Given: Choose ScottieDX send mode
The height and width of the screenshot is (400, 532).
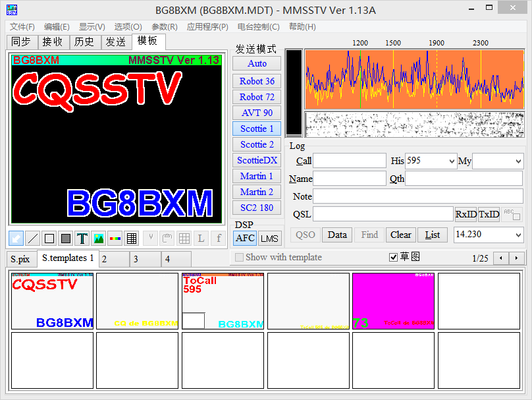Looking at the screenshot, I should [x=257, y=160].
